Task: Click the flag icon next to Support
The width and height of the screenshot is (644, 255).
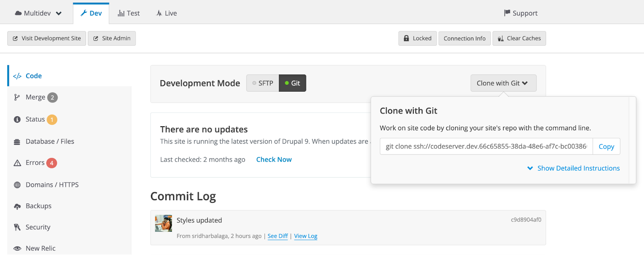Action: pyautogui.click(x=507, y=13)
